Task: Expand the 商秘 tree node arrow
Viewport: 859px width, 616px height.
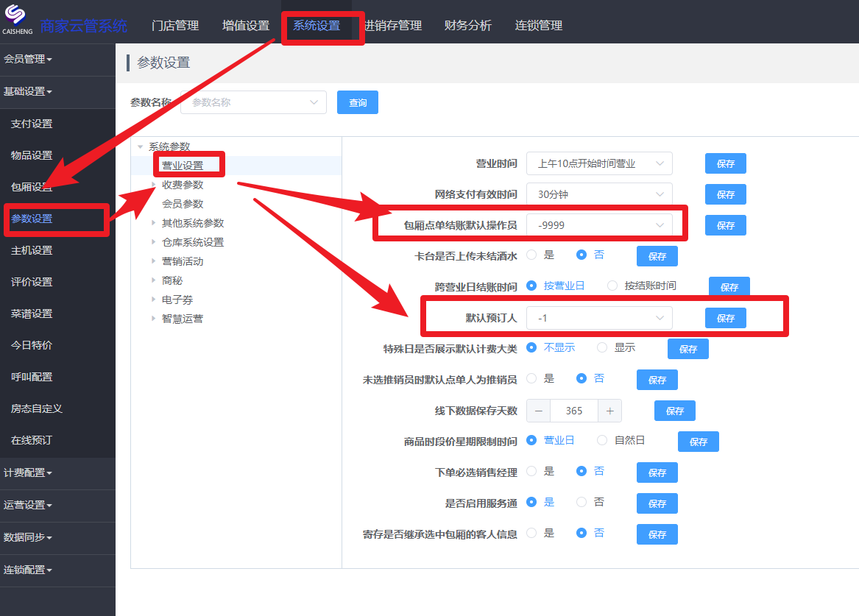Action: point(153,280)
